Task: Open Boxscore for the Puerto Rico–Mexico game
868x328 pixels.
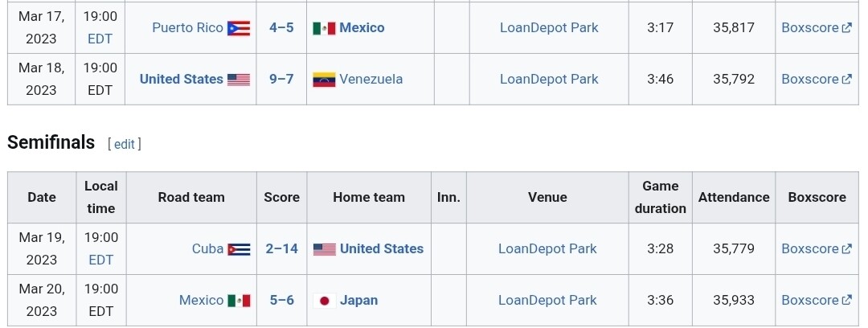Action: pyautogui.click(x=810, y=27)
